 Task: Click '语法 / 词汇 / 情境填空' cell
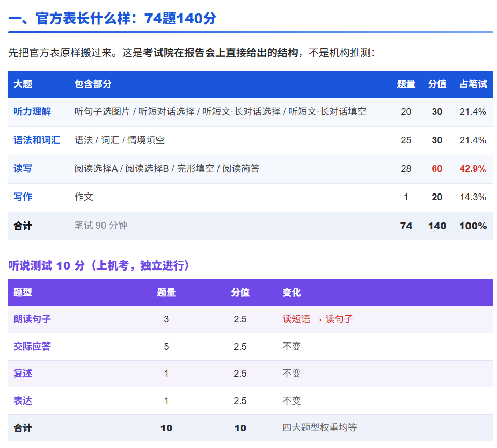(x=120, y=140)
